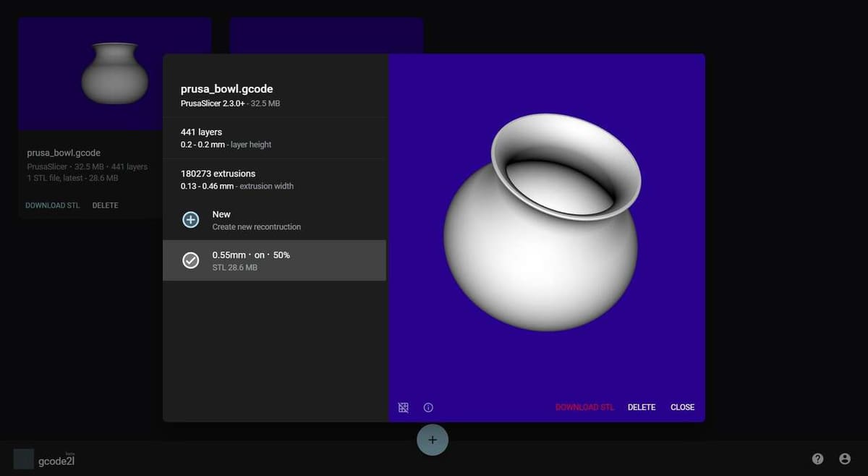Open the model info icon in viewer

point(428,407)
